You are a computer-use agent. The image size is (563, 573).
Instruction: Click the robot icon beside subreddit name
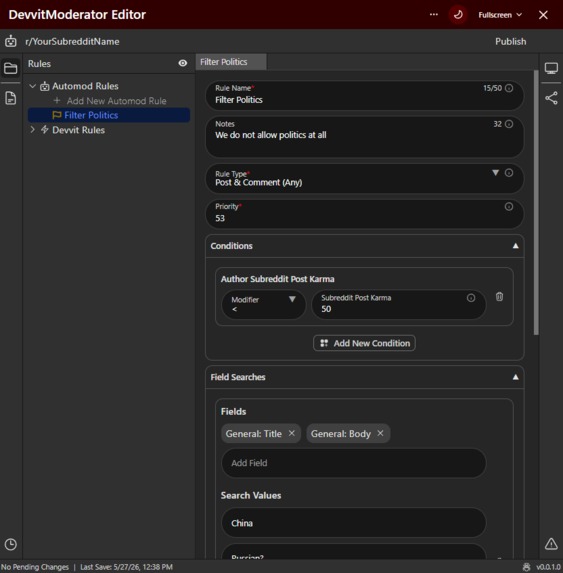point(11,41)
